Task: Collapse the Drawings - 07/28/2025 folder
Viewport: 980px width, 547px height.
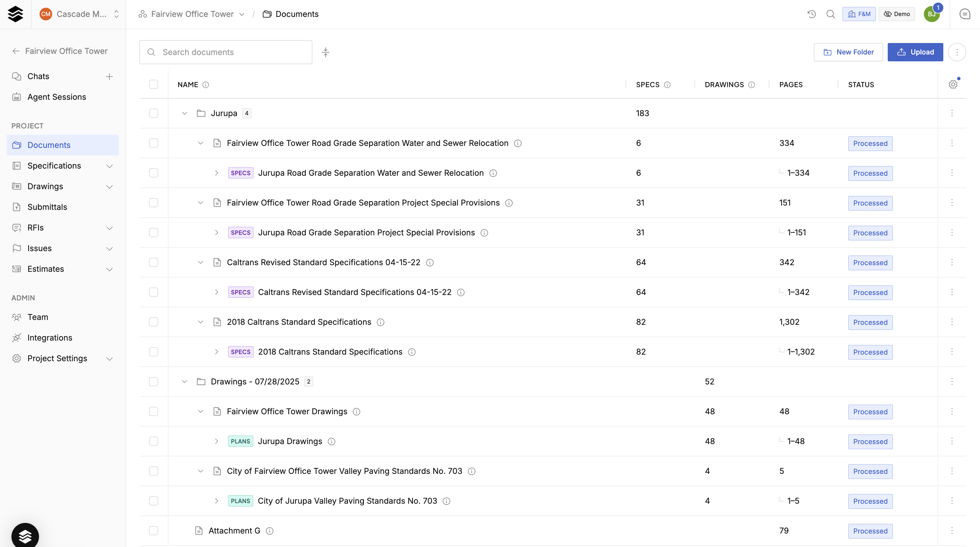Action: coord(185,381)
